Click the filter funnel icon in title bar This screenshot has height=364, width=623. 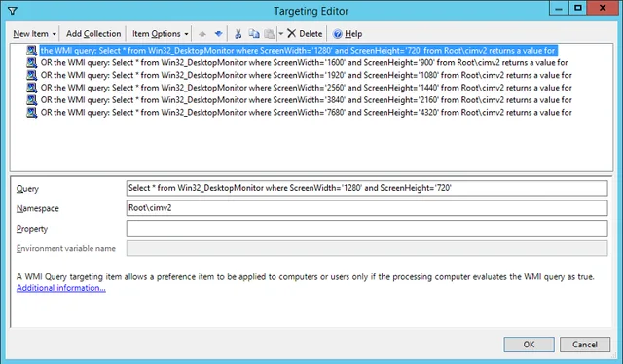tap(13, 11)
